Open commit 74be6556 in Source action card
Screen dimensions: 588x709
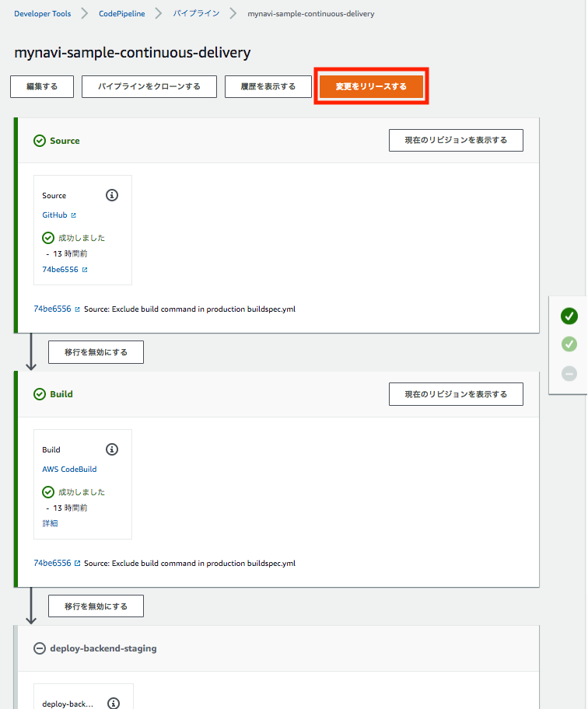[x=60, y=270]
